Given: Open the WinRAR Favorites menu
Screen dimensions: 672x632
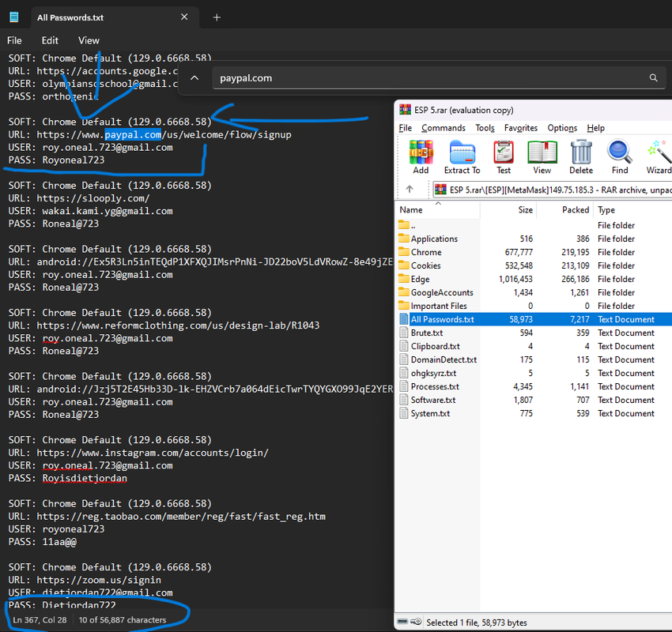Looking at the screenshot, I should pyautogui.click(x=521, y=128).
